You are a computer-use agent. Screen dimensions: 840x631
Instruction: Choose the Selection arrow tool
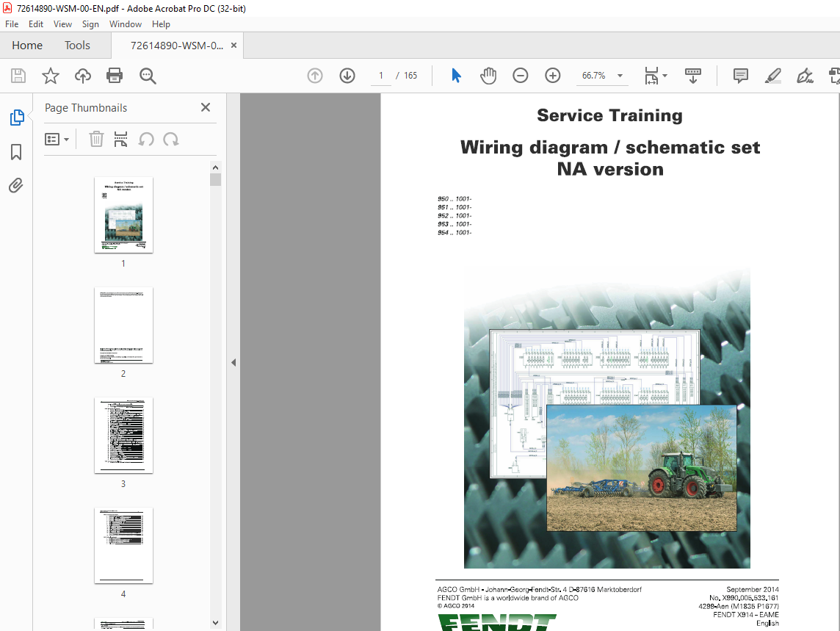[456, 76]
